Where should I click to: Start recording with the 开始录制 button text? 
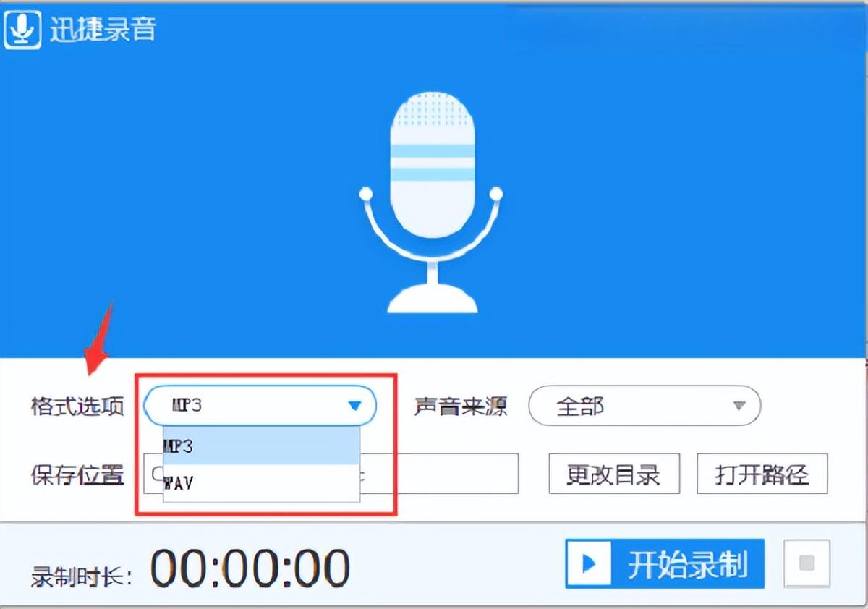[686, 563]
